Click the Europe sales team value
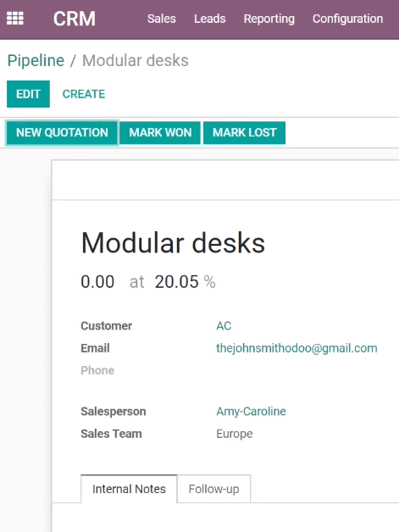 click(235, 434)
